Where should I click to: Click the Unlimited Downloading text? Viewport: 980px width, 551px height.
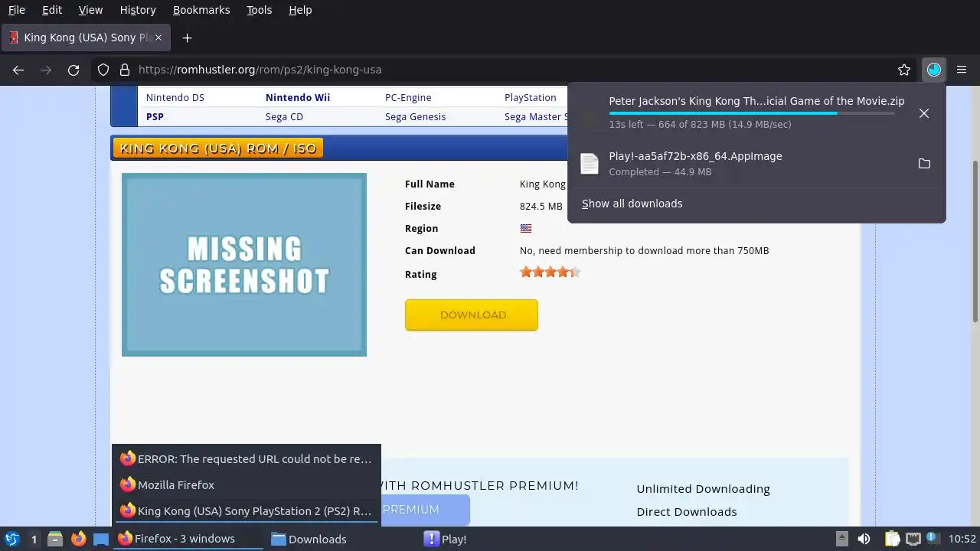click(703, 489)
